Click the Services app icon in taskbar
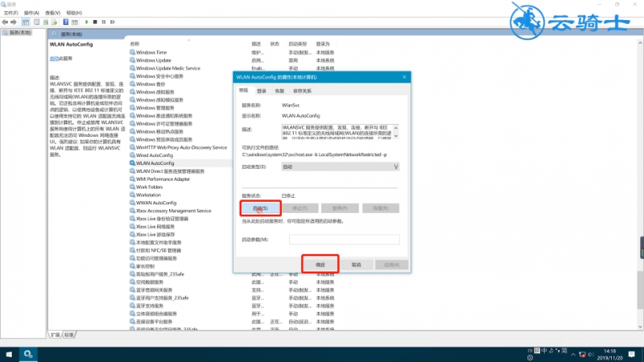This screenshot has height=362, width=644. [x=28, y=354]
